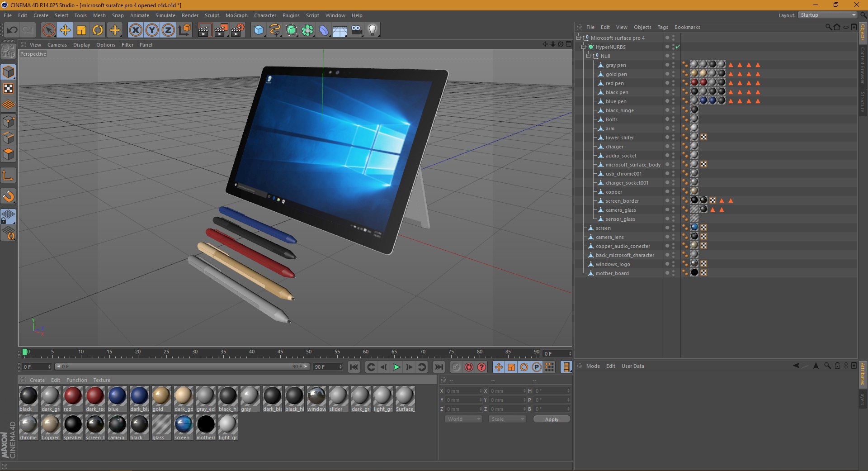The height and width of the screenshot is (471, 868).
Task: Toggle Z axis lock
Action: tap(168, 30)
